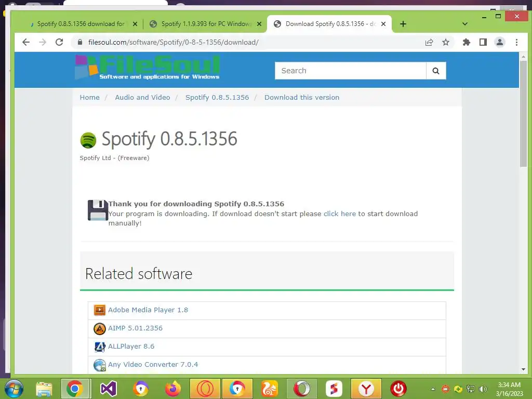Click the address bar URL
Image resolution: width=532 pixels, height=399 pixels.
coord(174,43)
